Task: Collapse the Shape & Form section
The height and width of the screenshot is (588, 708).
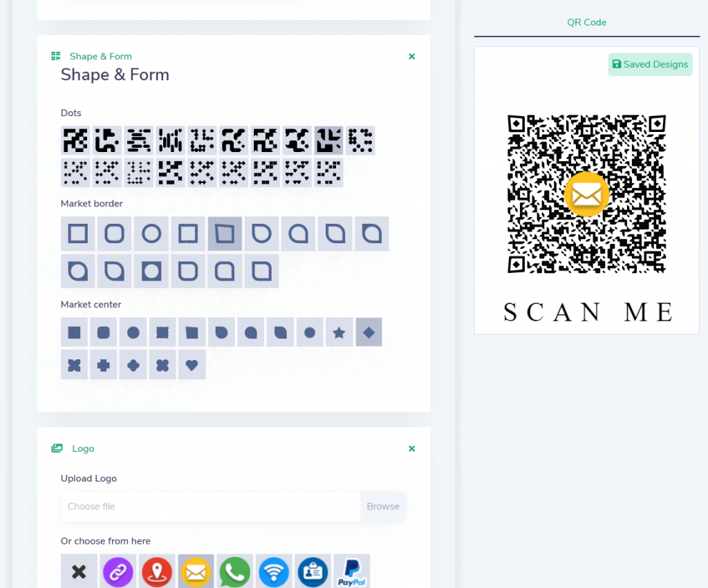Action: [x=411, y=57]
